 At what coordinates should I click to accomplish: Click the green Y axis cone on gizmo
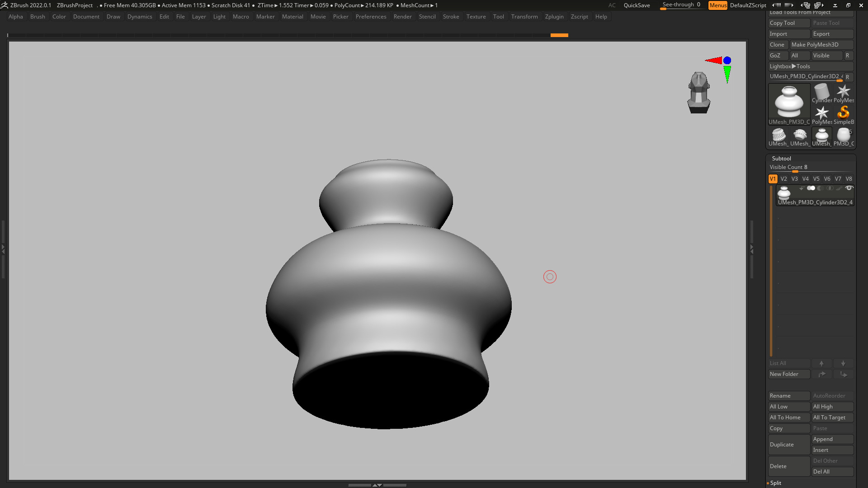point(727,75)
